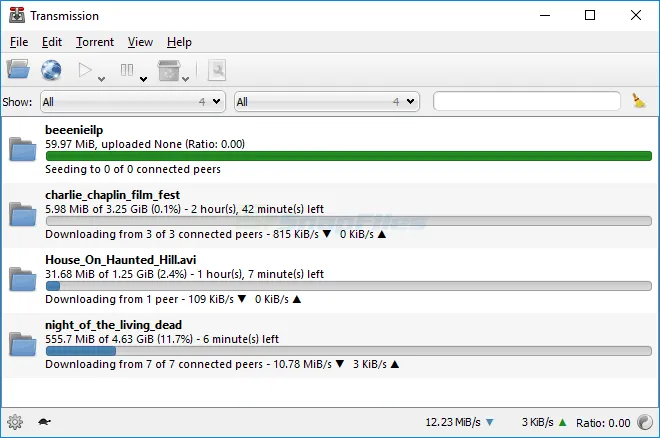Open options via the gear icon
Screen dimensions: 660x438
click(x=15, y=422)
